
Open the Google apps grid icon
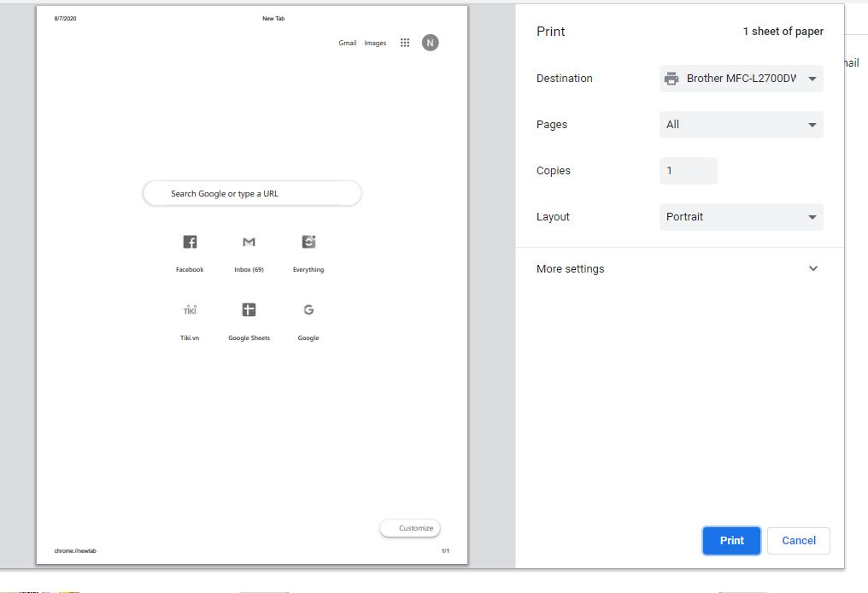click(x=405, y=42)
